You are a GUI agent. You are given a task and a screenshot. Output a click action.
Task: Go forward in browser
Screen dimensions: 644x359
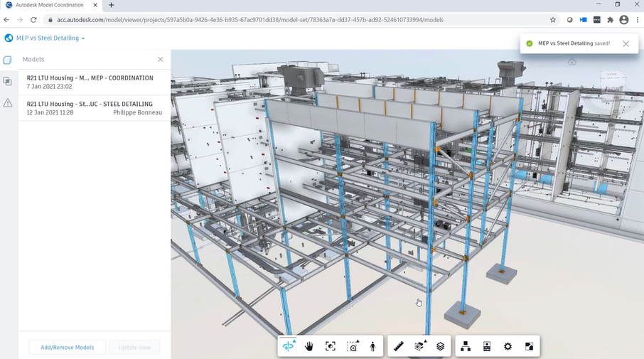pyautogui.click(x=20, y=20)
